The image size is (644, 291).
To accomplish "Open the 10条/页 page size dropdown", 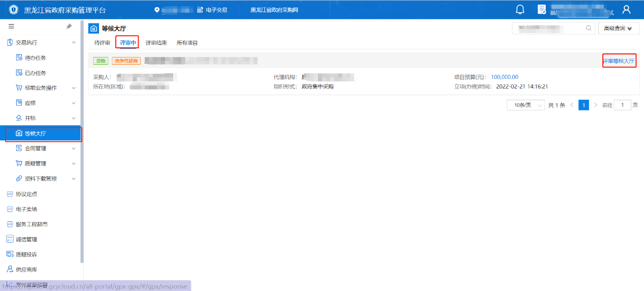I will 526,105.
